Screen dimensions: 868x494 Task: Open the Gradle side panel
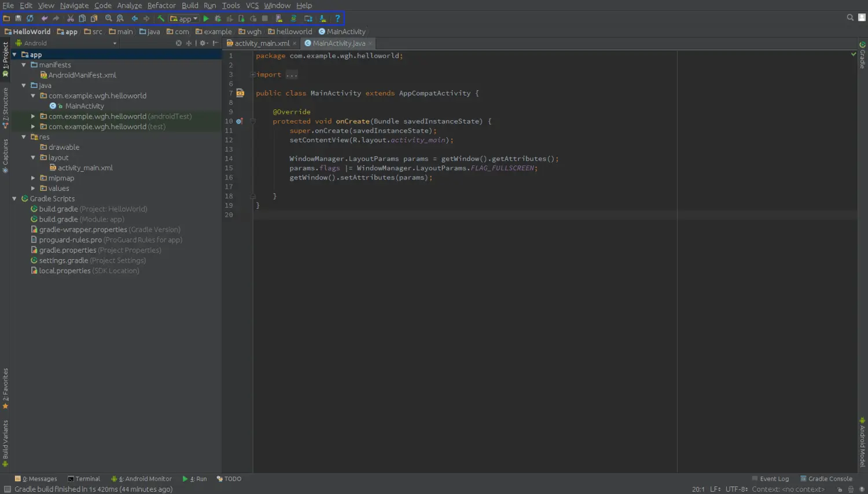[862, 55]
